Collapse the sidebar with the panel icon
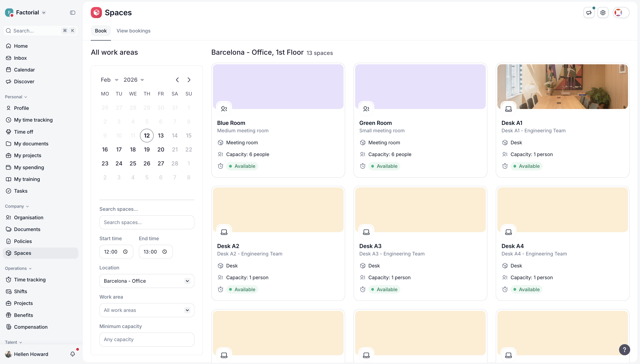The height and width of the screenshot is (364, 640). 73,12
